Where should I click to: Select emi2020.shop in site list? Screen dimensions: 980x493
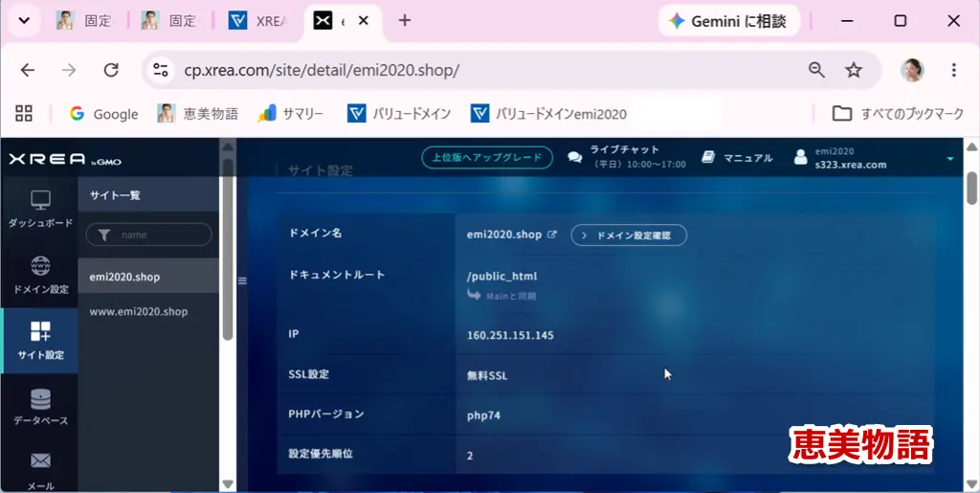pyautogui.click(x=148, y=277)
